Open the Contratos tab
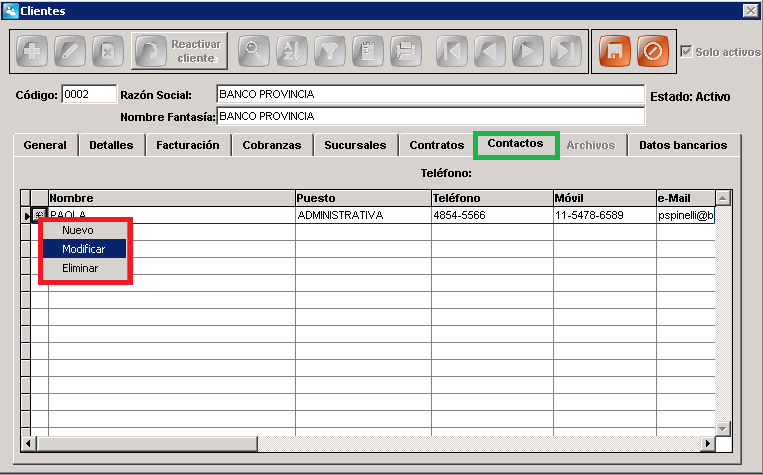 point(437,145)
